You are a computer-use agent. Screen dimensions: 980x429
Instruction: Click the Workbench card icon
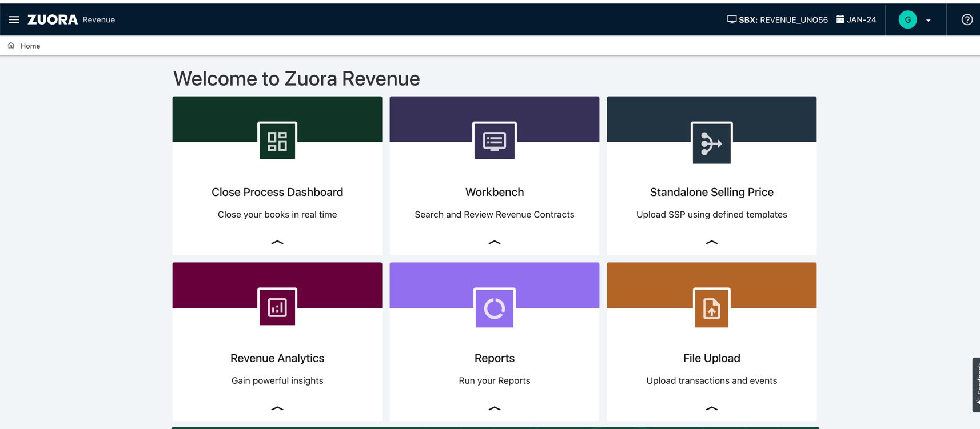coord(495,141)
